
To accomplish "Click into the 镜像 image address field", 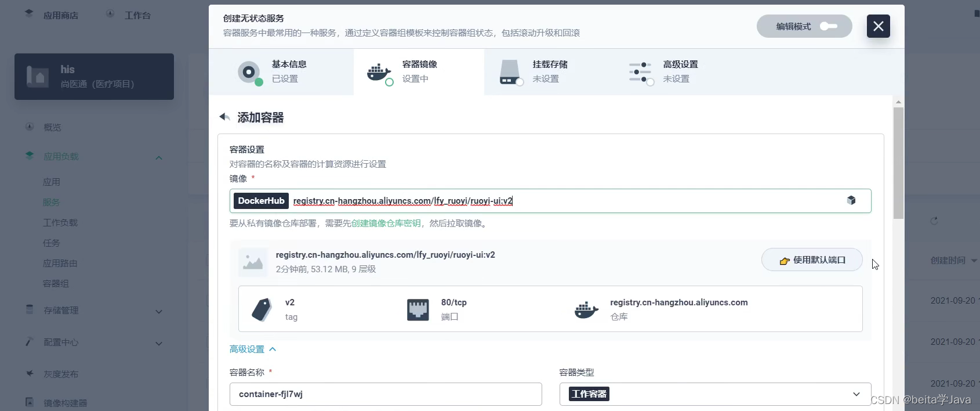I will [x=550, y=201].
